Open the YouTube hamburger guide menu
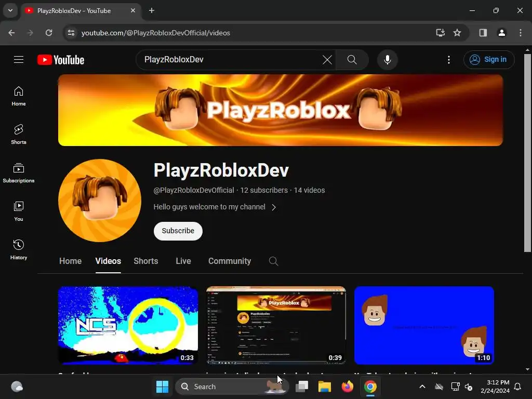Screen dimensions: 532x399 [x=19, y=60]
